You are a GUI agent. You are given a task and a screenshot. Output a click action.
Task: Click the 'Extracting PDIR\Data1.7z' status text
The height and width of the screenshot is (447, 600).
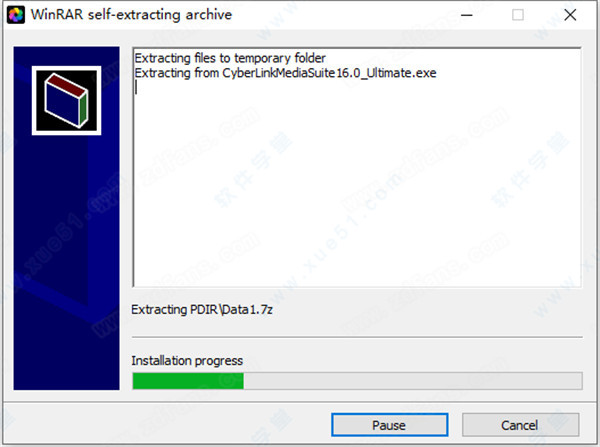[202, 310]
